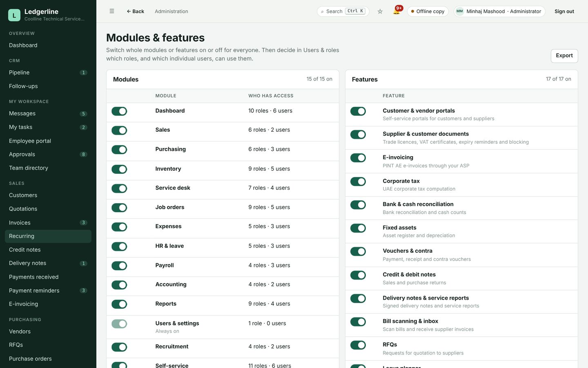Screen dimensions: 588x368
Task: Click "Vouchers & contra" feature name
Action: pyautogui.click(x=408, y=251)
